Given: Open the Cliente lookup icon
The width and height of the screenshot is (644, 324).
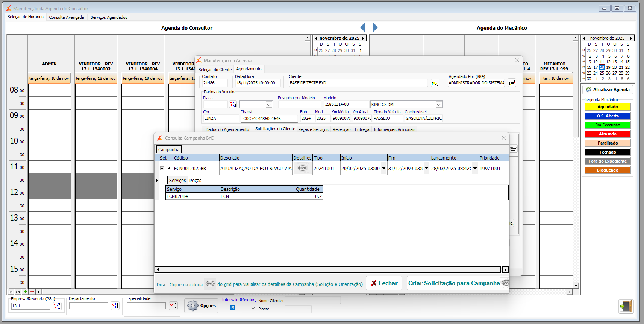Looking at the screenshot, I should click(435, 83).
